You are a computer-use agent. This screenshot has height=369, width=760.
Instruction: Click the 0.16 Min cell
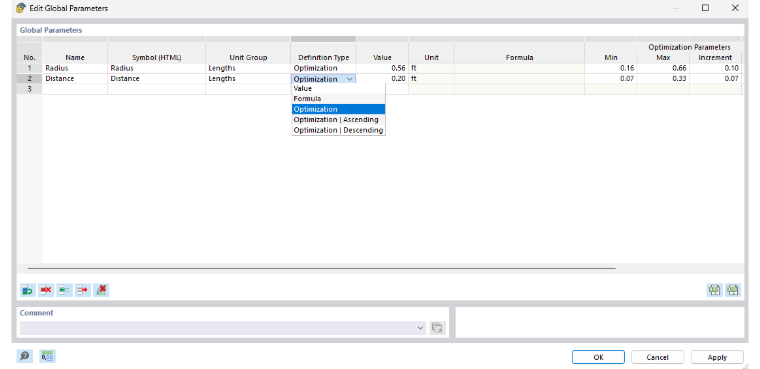pyautogui.click(x=611, y=68)
